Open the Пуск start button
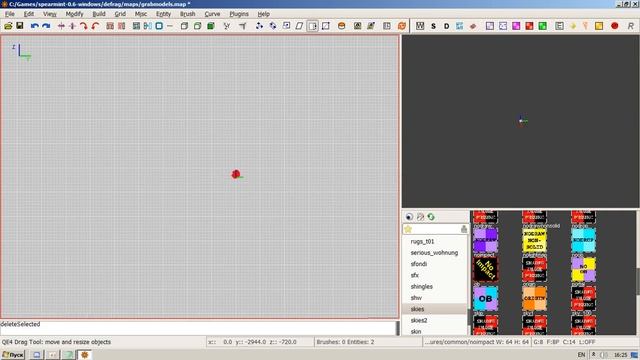This screenshot has width=640, height=360. pyautogui.click(x=13, y=355)
